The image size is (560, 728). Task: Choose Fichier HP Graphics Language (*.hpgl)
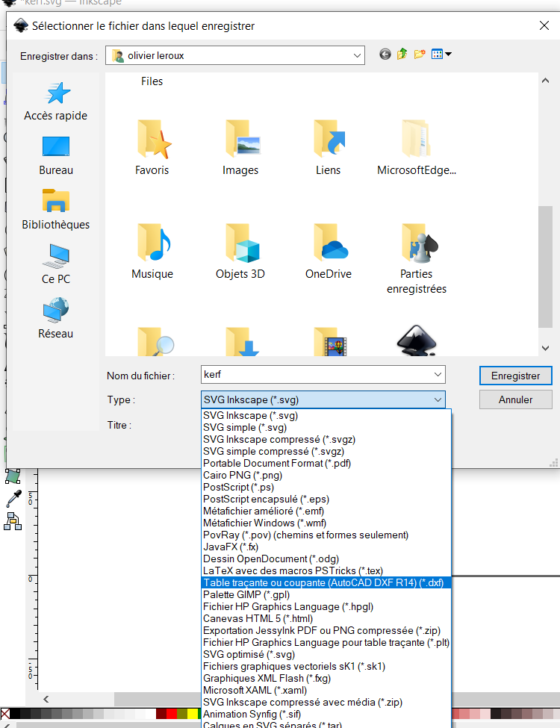coord(326,607)
